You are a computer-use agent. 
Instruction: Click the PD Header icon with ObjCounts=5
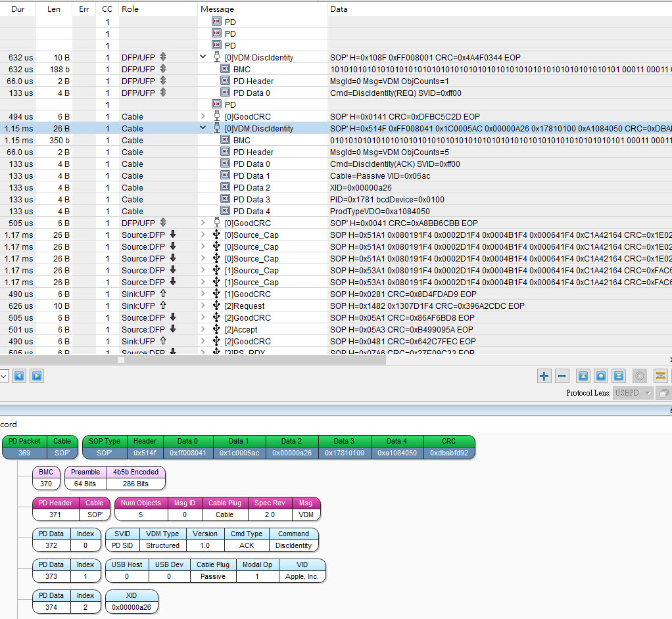coord(225,152)
